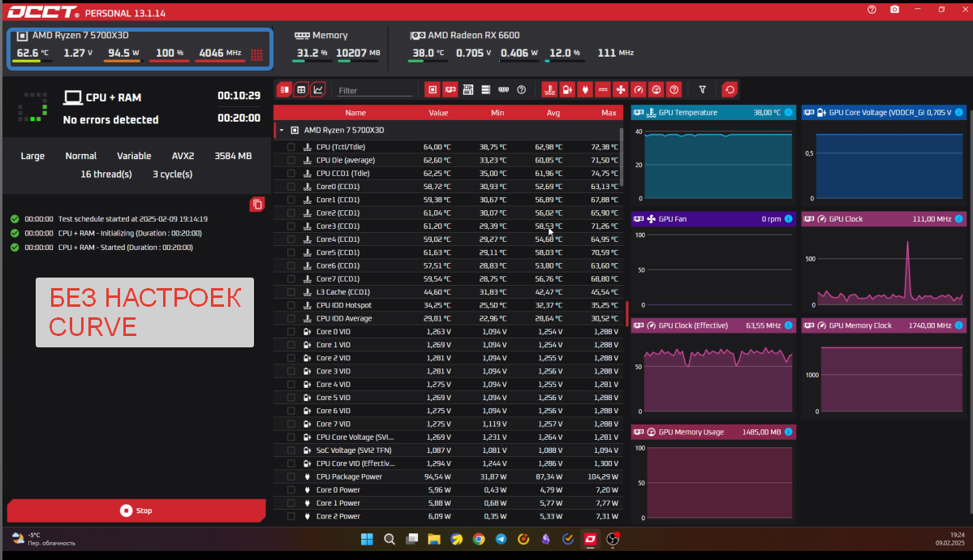Click the funnel filter icon

pos(703,90)
